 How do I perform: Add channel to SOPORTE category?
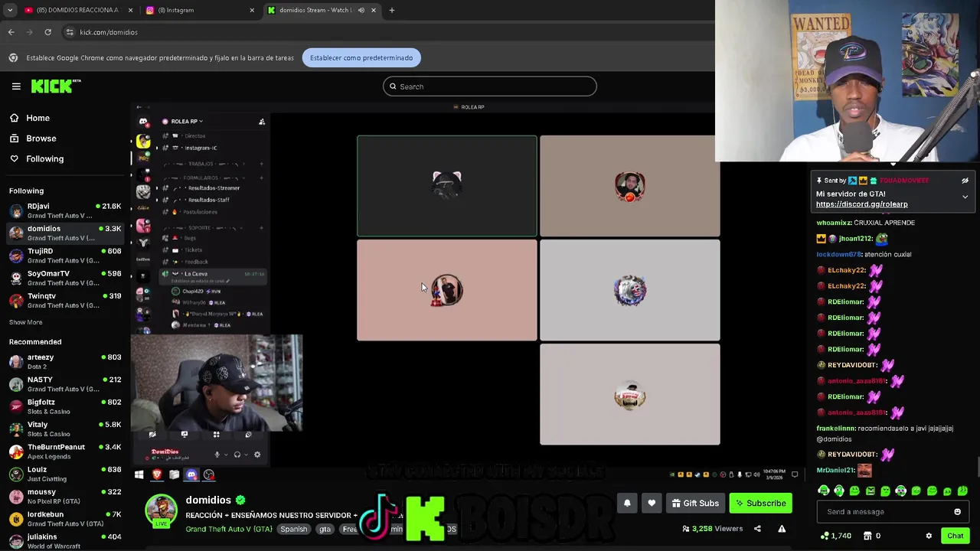pos(261,227)
